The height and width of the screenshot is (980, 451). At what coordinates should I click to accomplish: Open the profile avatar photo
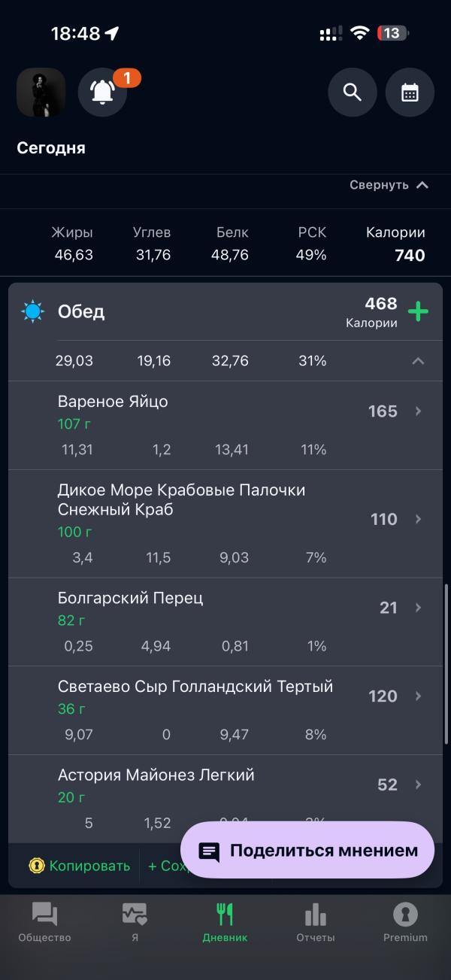click(x=41, y=93)
